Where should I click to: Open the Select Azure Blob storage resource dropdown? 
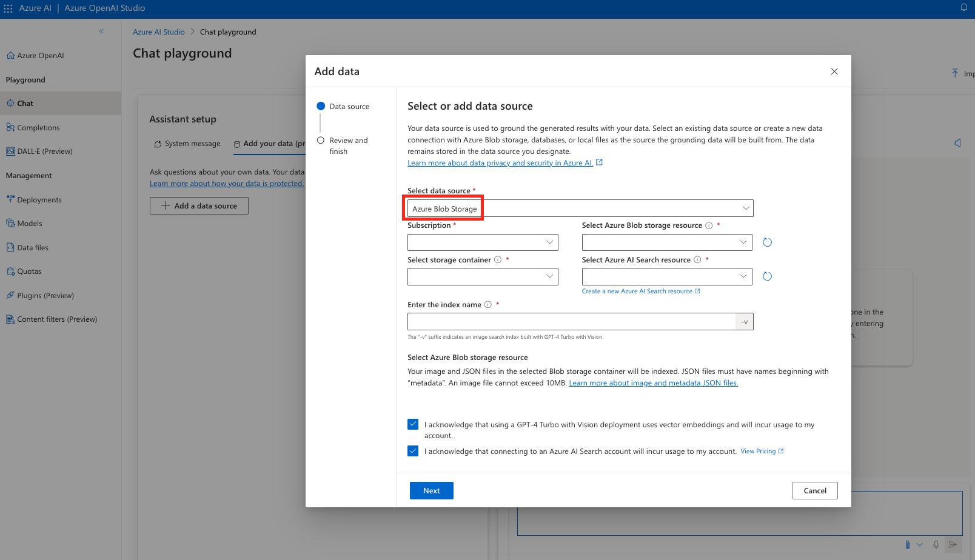click(667, 242)
